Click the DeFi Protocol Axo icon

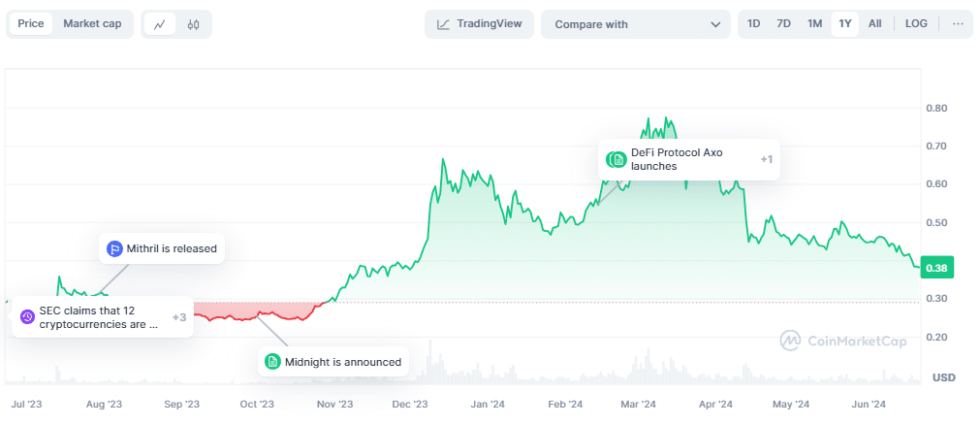[x=616, y=159]
